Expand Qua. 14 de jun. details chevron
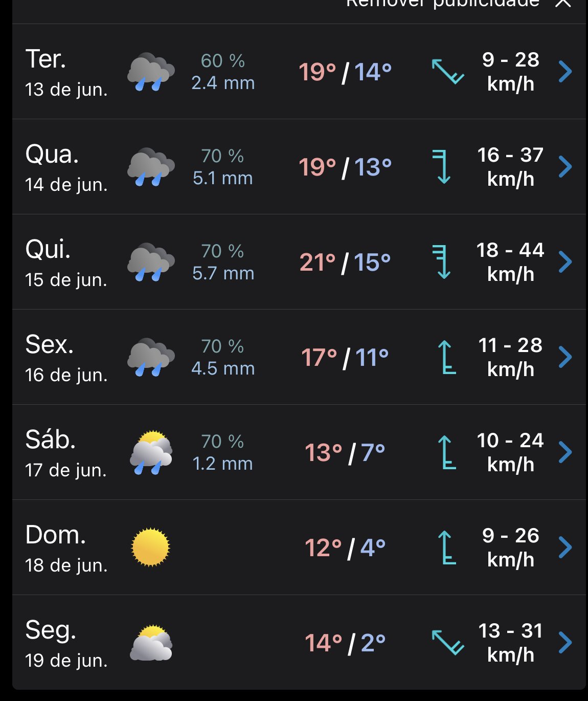The width and height of the screenshot is (588, 701). tap(565, 167)
